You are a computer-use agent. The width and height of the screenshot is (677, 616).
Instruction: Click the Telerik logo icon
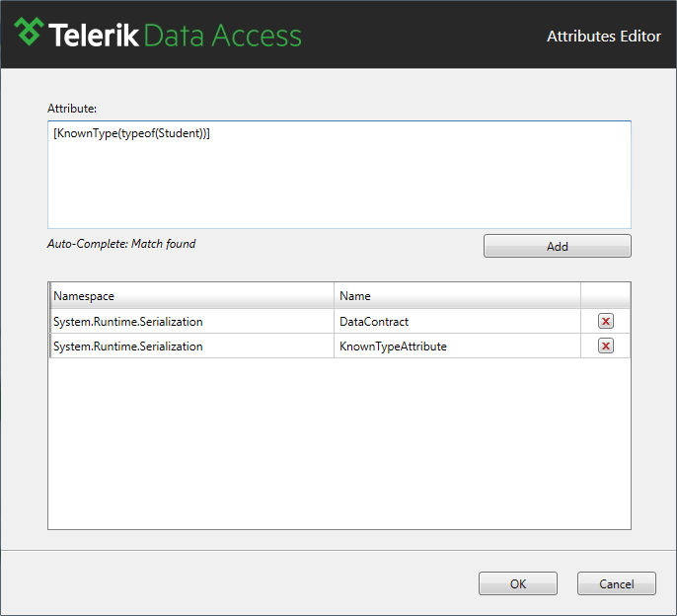[29, 33]
